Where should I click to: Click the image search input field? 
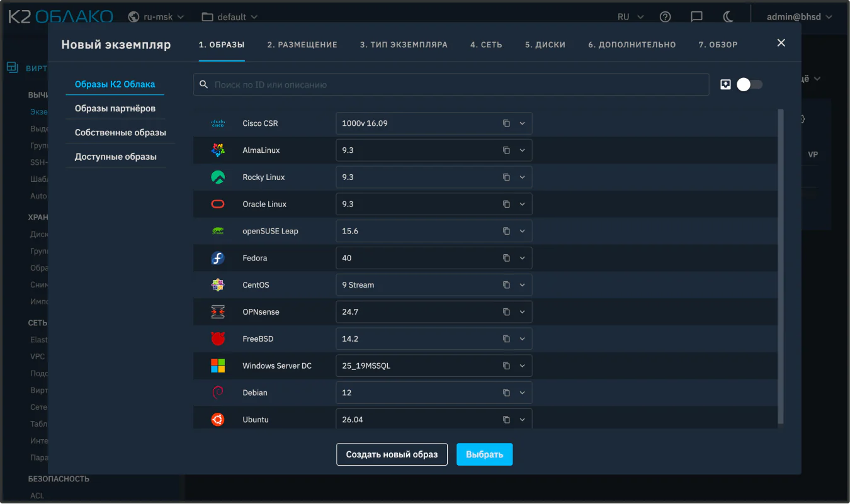pos(451,84)
